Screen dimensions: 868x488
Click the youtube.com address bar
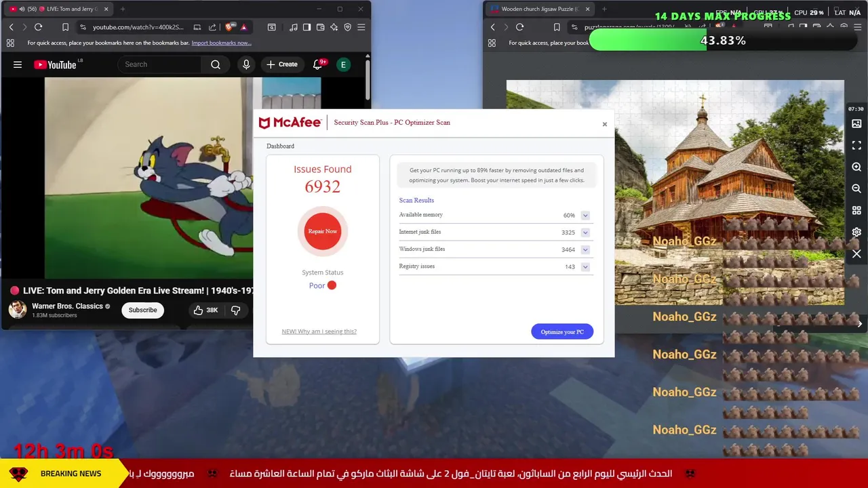138,27
